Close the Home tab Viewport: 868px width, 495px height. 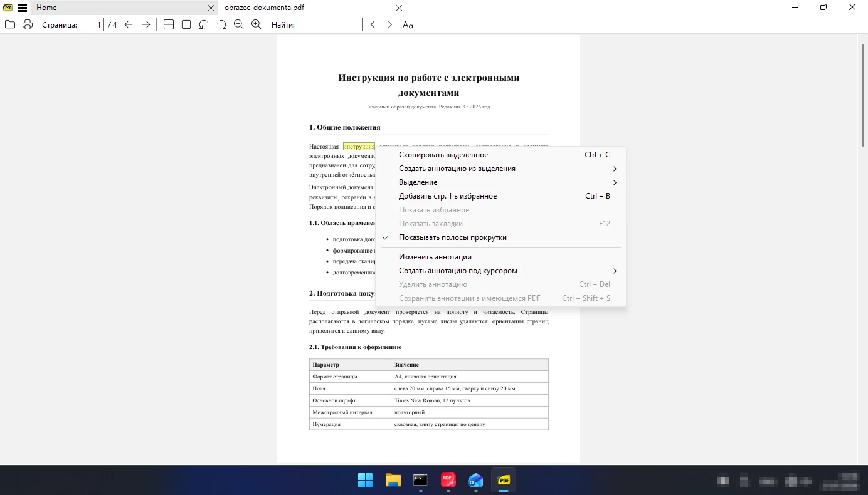[x=211, y=8]
